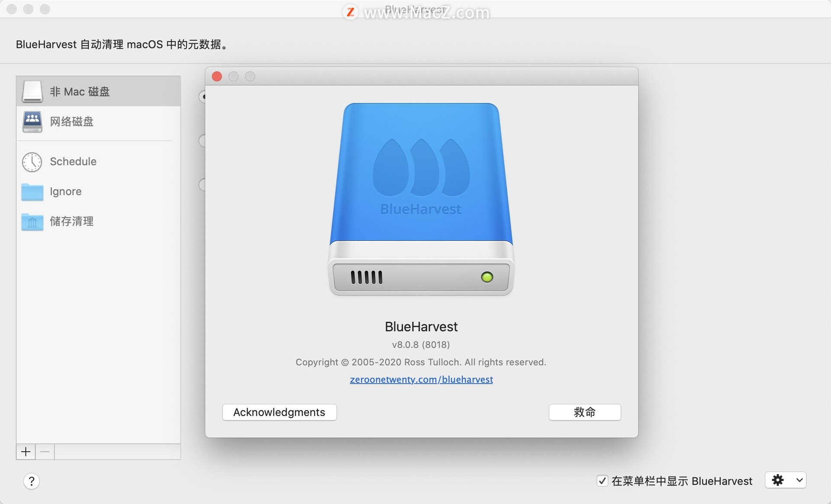Open the gear settings dropdown menu

pyautogui.click(x=785, y=480)
